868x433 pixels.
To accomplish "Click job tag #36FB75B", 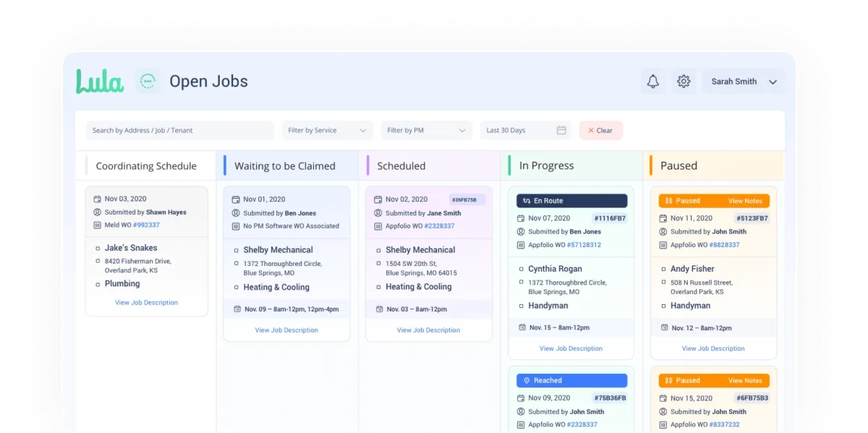I will [x=467, y=200].
